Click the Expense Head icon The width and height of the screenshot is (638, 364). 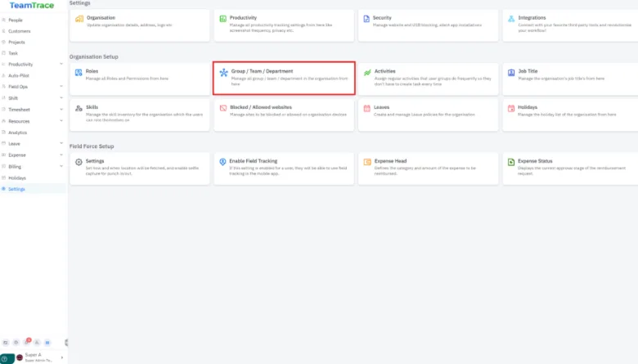(x=367, y=163)
